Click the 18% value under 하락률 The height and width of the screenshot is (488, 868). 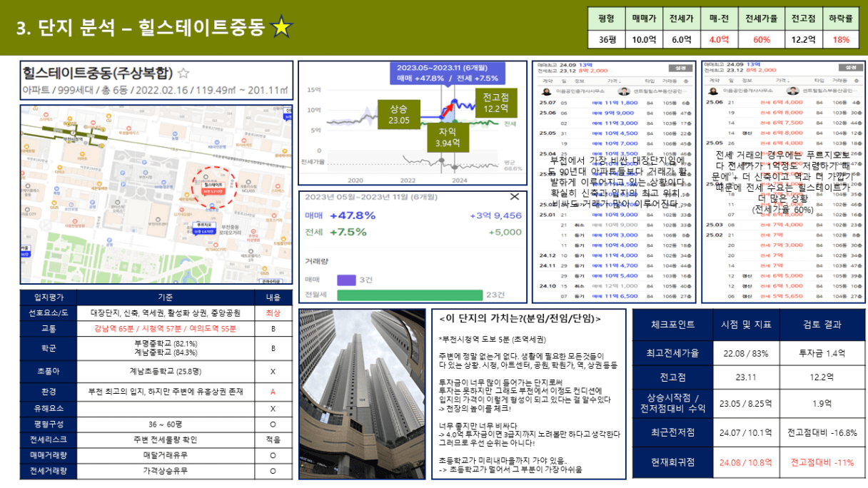(x=841, y=40)
